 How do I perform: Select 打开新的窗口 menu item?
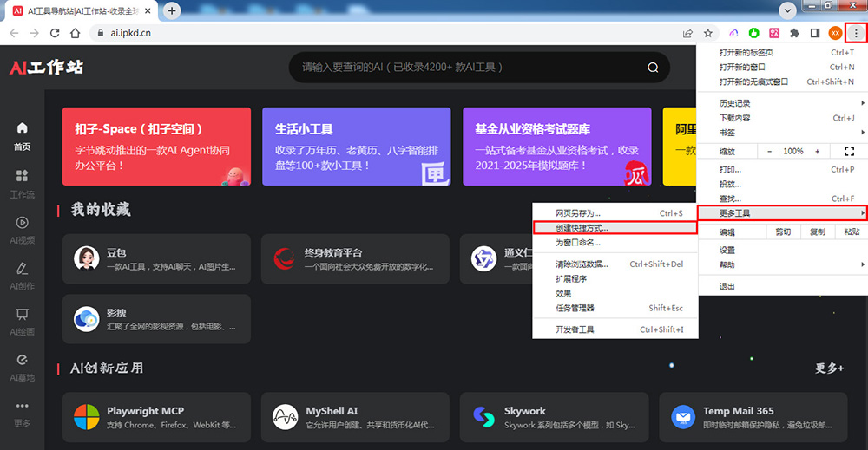coord(782,67)
